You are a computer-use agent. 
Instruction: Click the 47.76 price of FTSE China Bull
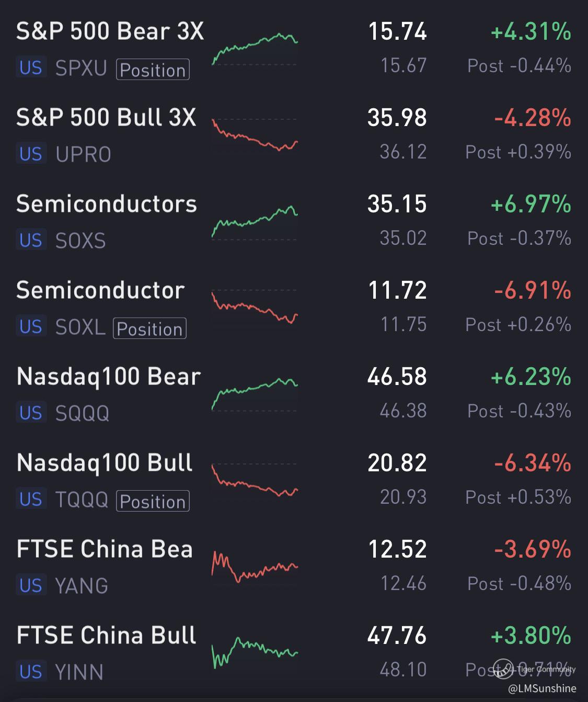tap(397, 636)
